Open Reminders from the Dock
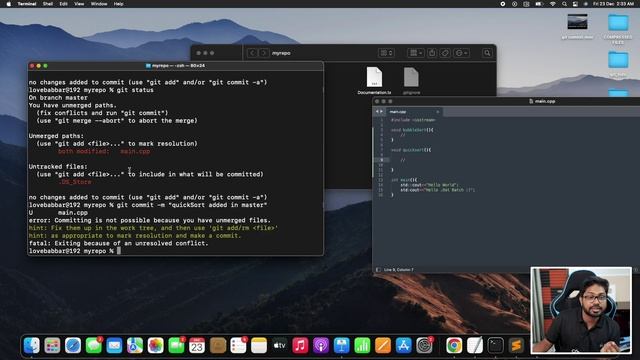Image resolution: width=640 pixels, height=360 pixels. 238,345
